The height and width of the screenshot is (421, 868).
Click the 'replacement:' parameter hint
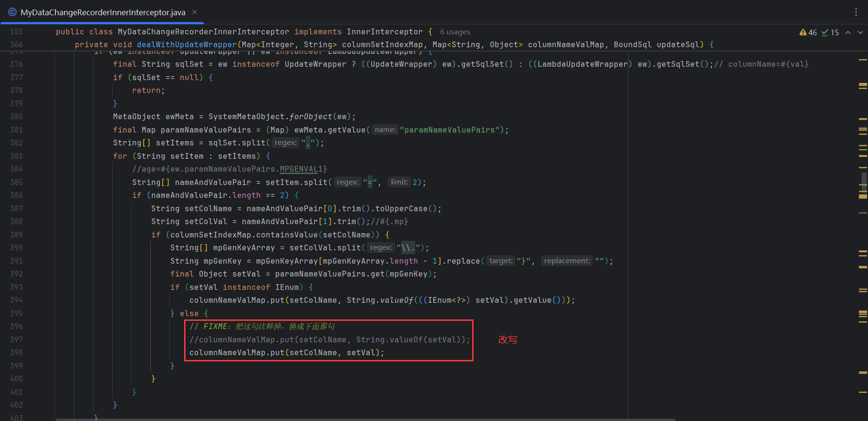(567, 261)
